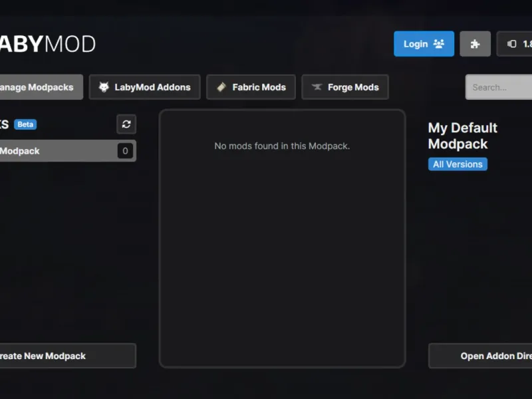
Task: Click the wolf icon on LabyMod Addons
Action: pyautogui.click(x=104, y=87)
